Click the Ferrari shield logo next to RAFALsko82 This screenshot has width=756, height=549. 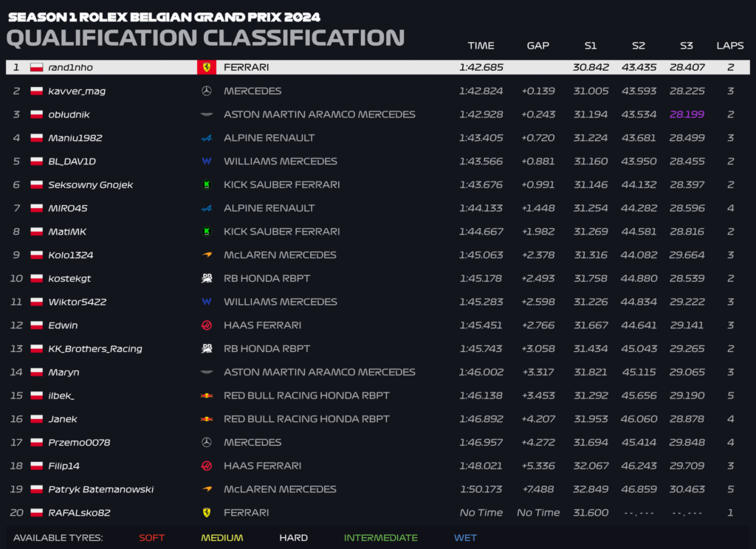(207, 513)
